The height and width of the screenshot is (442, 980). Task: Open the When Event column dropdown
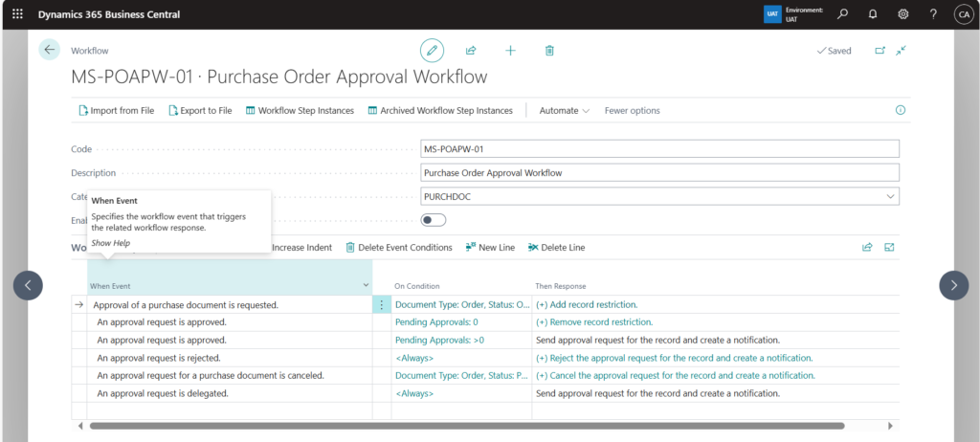coord(366,286)
